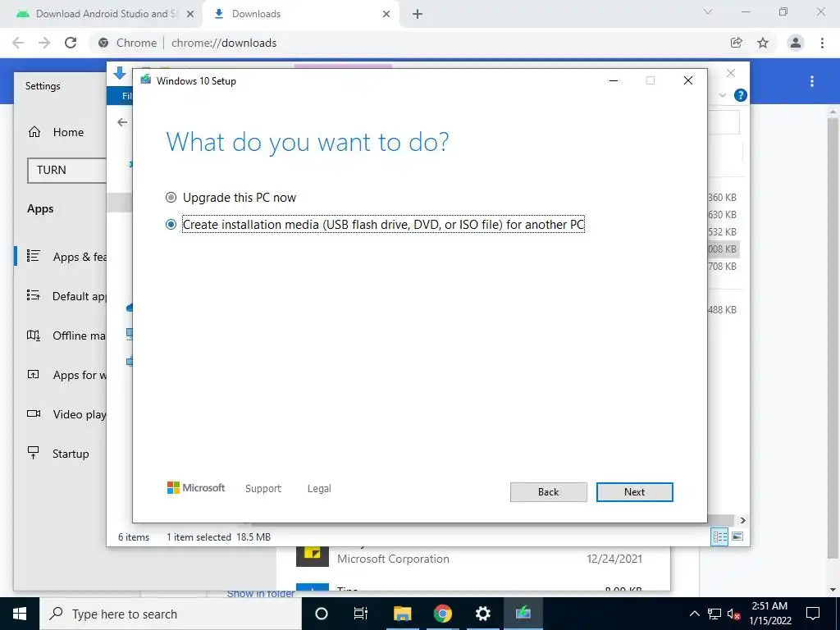Click the Chrome address bar URL

pos(224,43)
